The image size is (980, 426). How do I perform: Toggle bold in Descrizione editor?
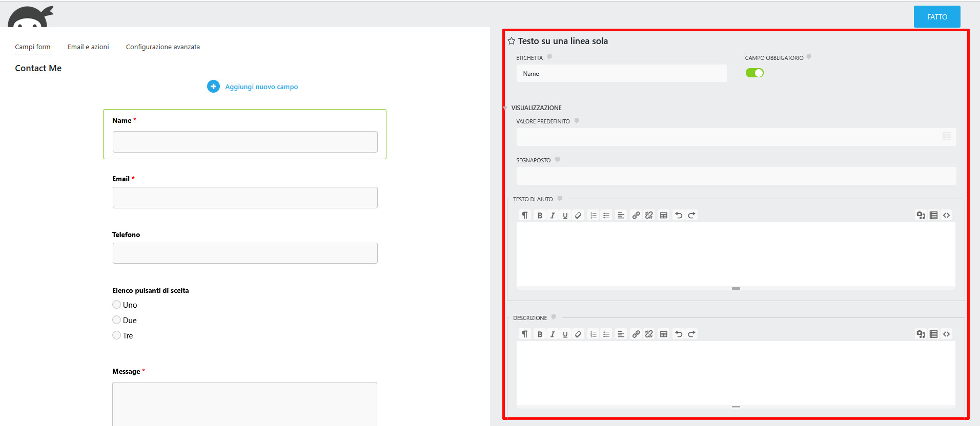540,334
